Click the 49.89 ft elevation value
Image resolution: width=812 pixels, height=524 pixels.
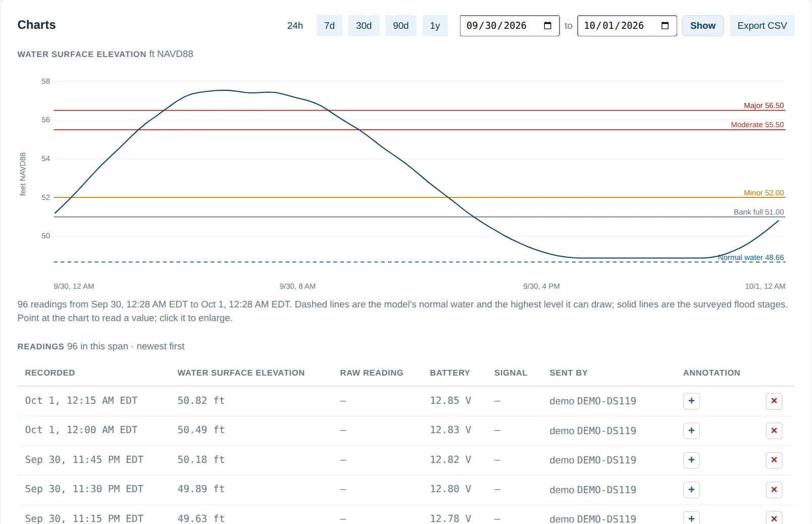(201, 489)
